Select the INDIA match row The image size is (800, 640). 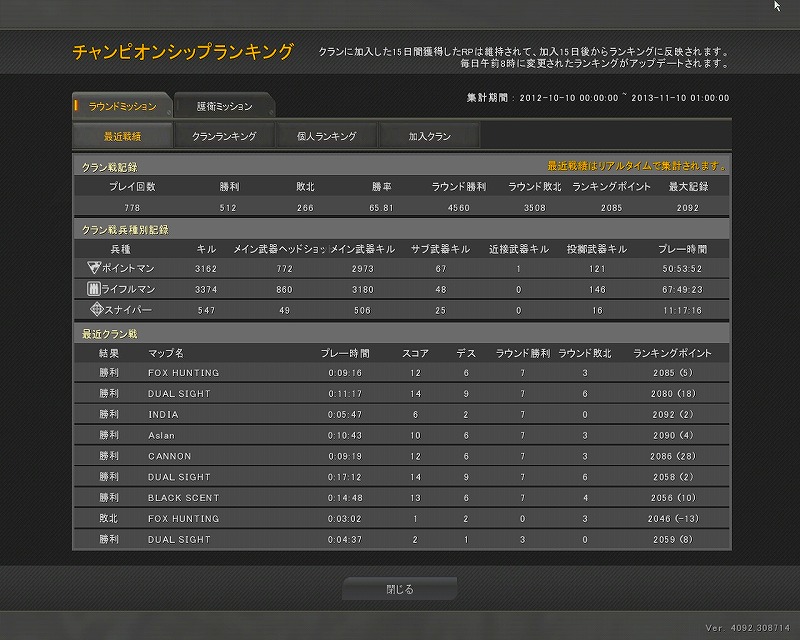click(400, 414)
